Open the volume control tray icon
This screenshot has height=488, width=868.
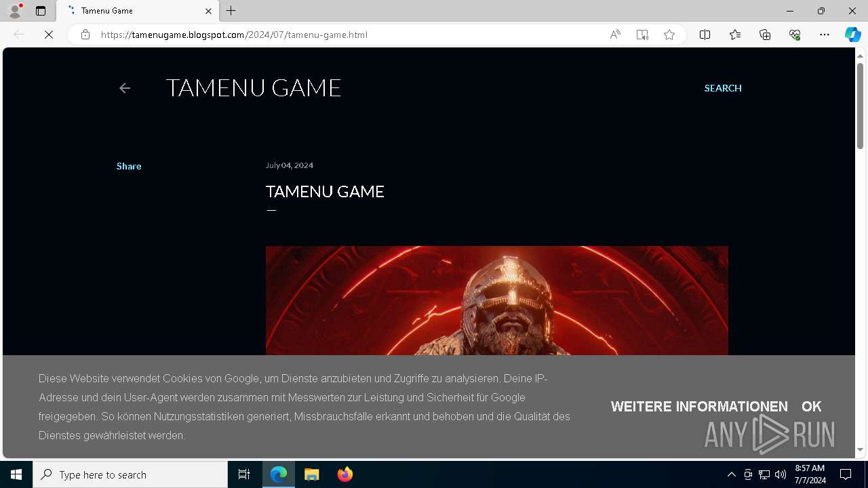tap(781, 474)
